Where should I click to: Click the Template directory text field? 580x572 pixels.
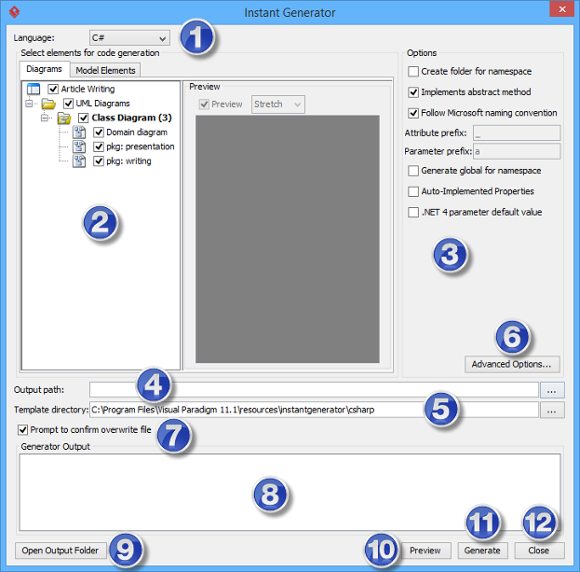click(x=314, y=410)
